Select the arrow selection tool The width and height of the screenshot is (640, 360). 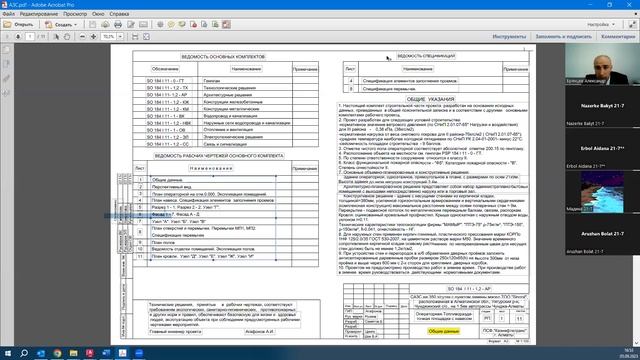click(x=56, y=37)
